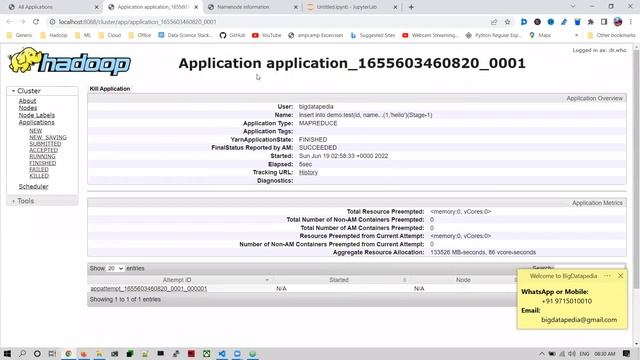Open the Xbox app in the taskbar
The width and height of the screenshot is (640, 360).
coord(207,353)
